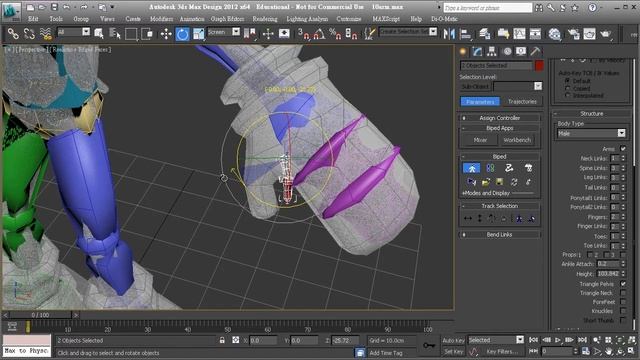The width and height of the screenshot is (640, 360).
Task: Activate the Select and Rotate tool
Action: coord(182,34)
